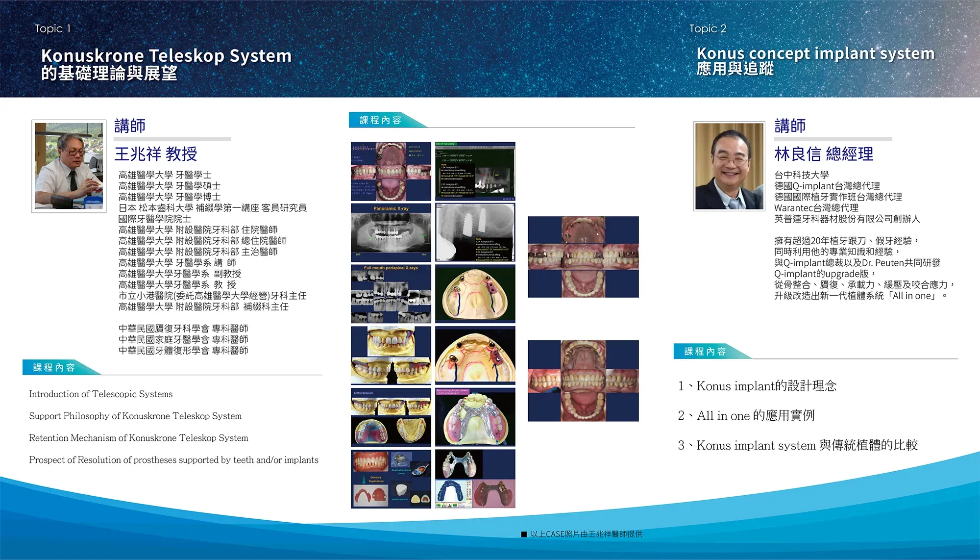Click the Konus concept implant system heading
The height and width of the screenshot is (560, 980).
pos(815,53)
